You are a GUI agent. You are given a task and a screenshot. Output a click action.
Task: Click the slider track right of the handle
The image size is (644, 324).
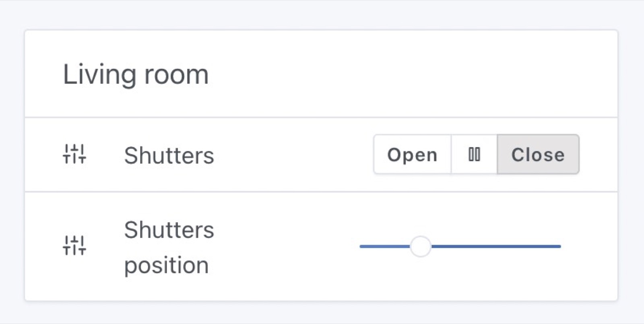point(495,246)
